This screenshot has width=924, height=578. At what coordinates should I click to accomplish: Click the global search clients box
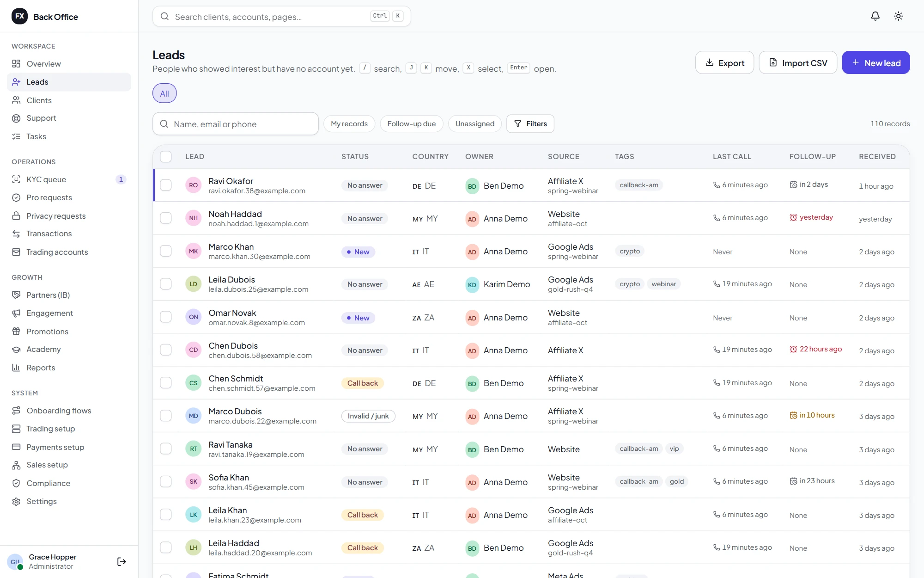pos(282,16)
